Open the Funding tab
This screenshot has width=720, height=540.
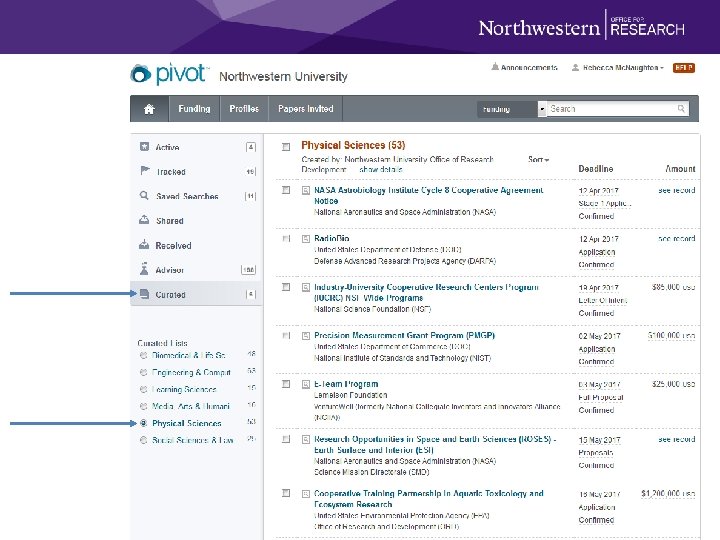coord(194,109)
